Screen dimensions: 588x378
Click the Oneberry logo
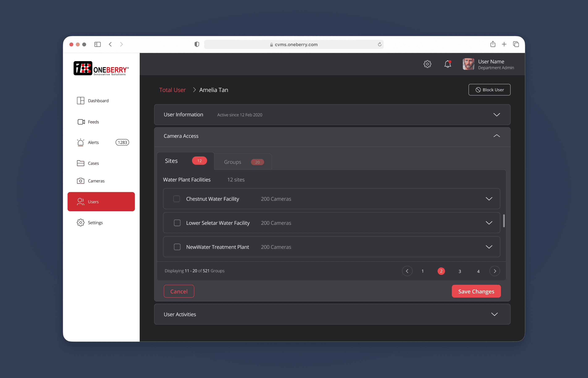tap(101, 68)
